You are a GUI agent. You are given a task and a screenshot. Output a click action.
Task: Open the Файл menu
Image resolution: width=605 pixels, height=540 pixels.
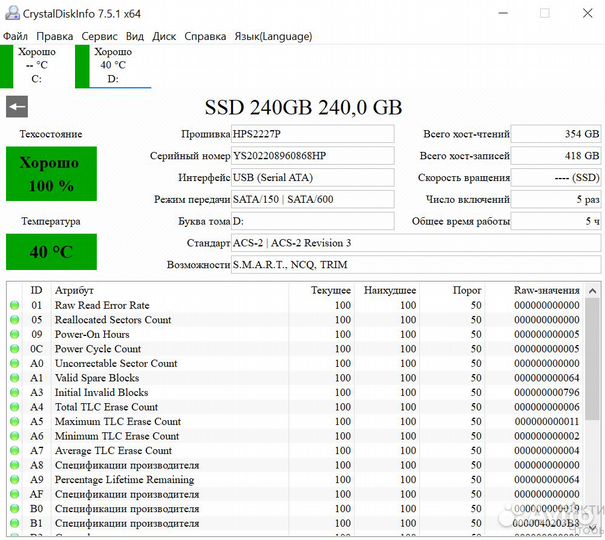[x=15, y=36]
